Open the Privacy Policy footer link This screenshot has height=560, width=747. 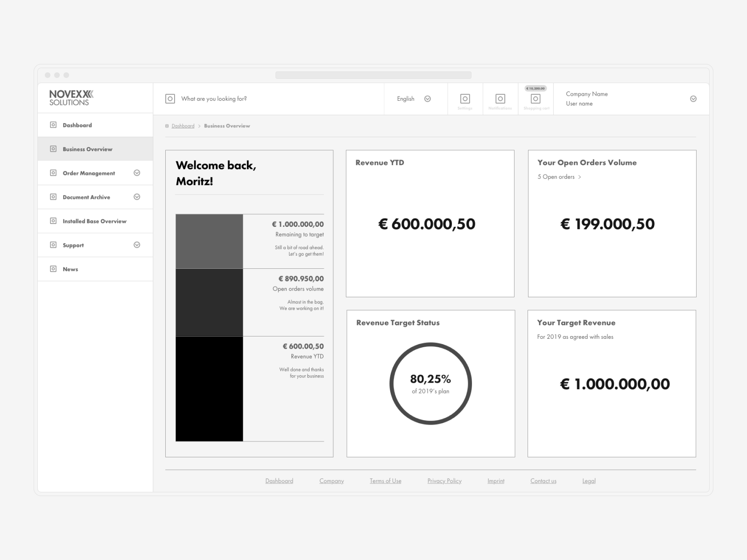[444, 481]
